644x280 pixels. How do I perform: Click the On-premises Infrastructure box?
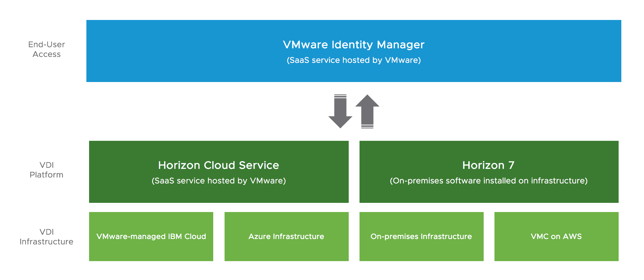421,237
